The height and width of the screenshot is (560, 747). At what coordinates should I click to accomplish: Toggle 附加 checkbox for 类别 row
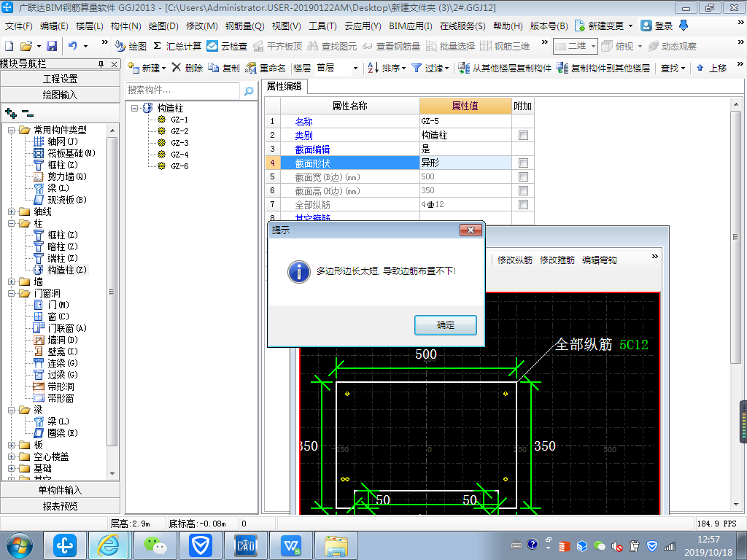click(x=523, y=135)
